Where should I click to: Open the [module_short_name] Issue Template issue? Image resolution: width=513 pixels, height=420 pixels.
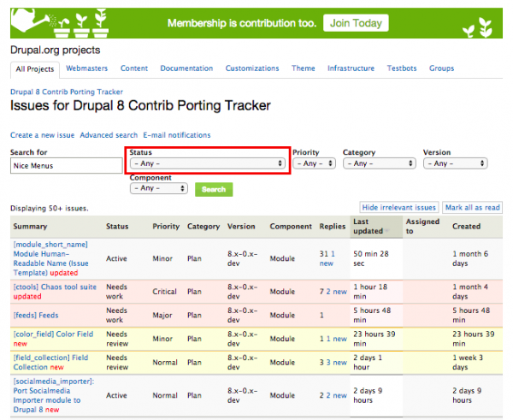tap(50, 258)
